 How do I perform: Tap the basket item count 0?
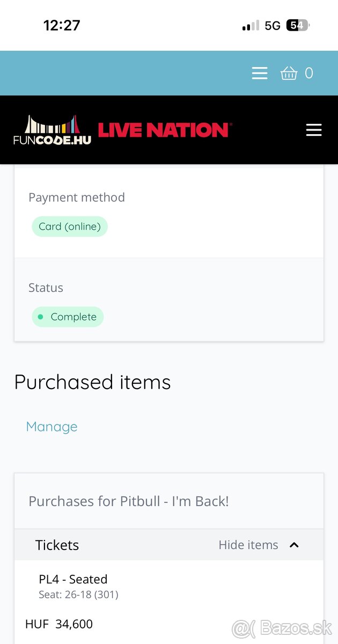pos(309,73)
